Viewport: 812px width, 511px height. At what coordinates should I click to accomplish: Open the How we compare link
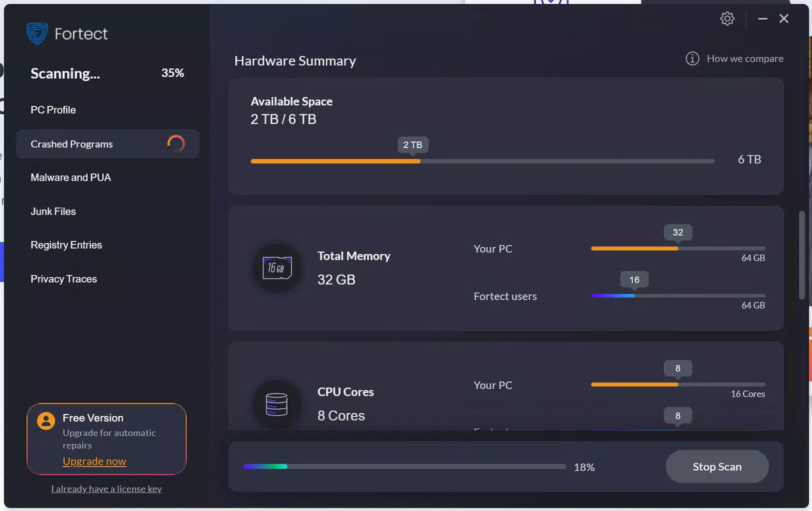[x=745, y=59]
